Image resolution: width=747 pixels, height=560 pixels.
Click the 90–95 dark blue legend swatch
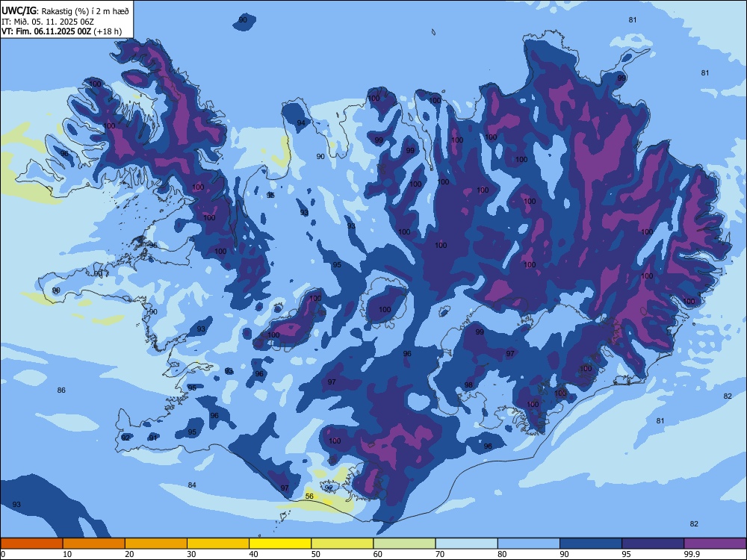tap(591, 544)
